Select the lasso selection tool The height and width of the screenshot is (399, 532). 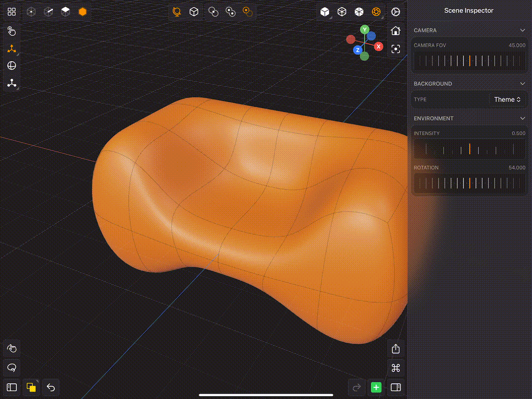point(11,367)
